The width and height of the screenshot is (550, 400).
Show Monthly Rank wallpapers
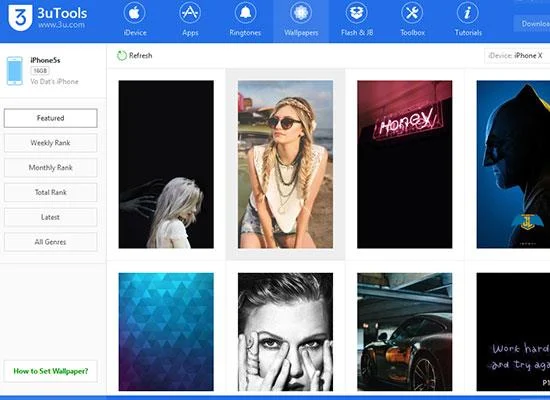click(51, 167)
